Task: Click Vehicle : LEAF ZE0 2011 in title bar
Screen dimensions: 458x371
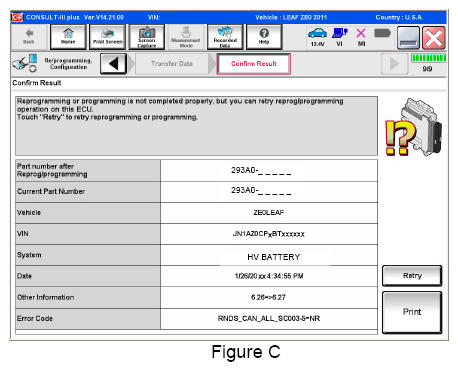Action: pyautogui.click(x=291, y=17)
